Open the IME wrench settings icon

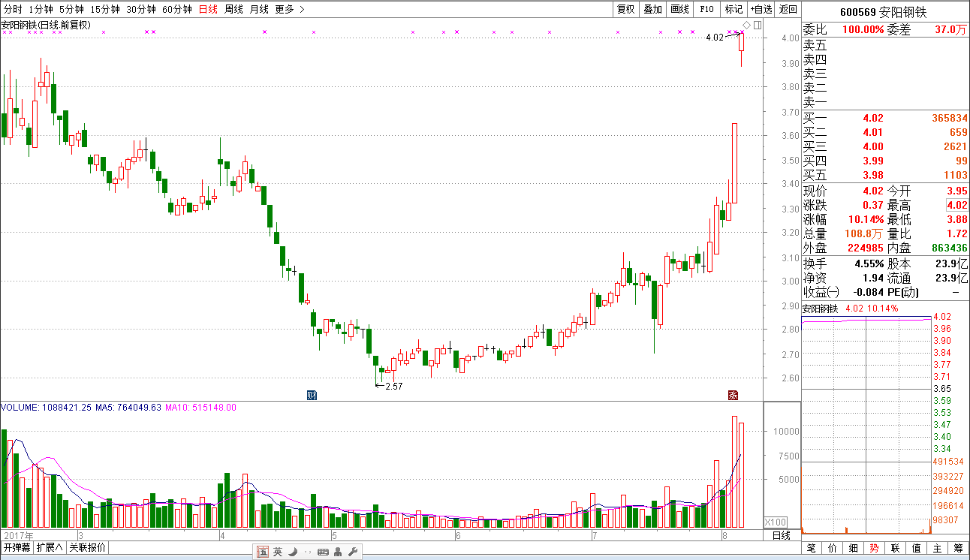point(352,552)
